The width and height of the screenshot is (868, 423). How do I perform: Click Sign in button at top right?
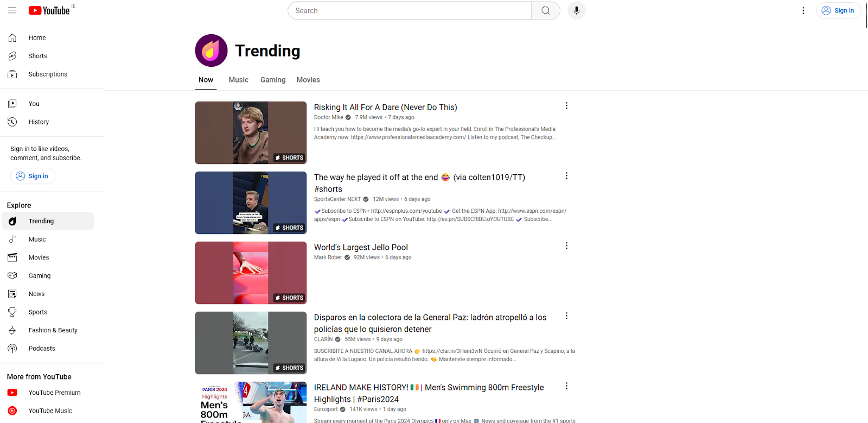(x=838, y=10)
